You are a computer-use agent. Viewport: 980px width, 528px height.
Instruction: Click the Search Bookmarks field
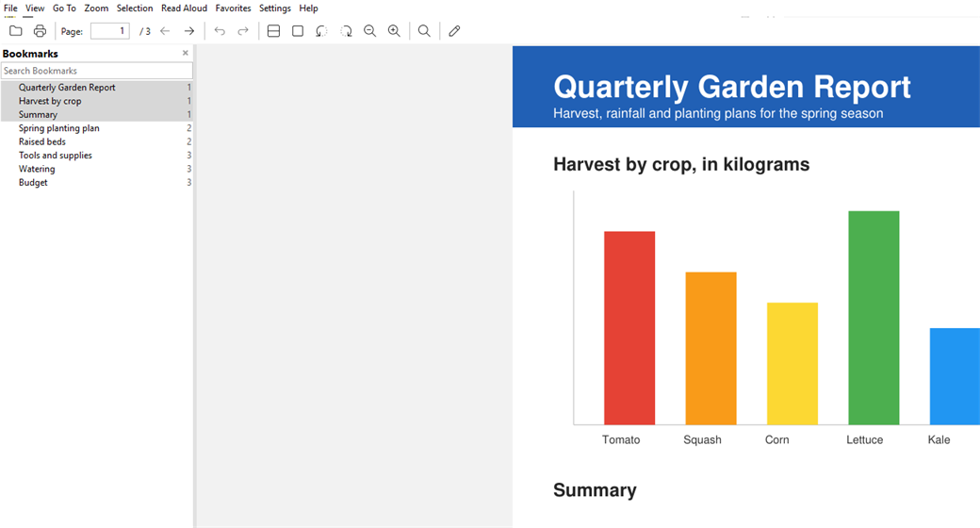coord(97,71)
